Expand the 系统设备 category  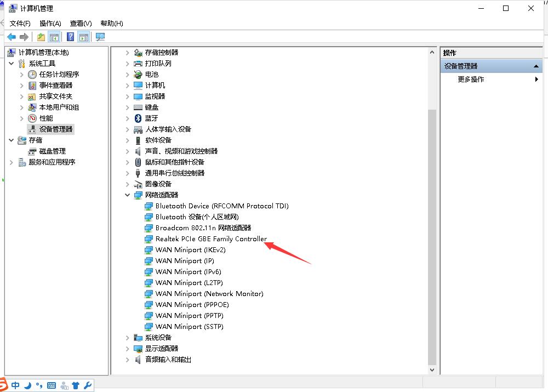click(127, 338)
